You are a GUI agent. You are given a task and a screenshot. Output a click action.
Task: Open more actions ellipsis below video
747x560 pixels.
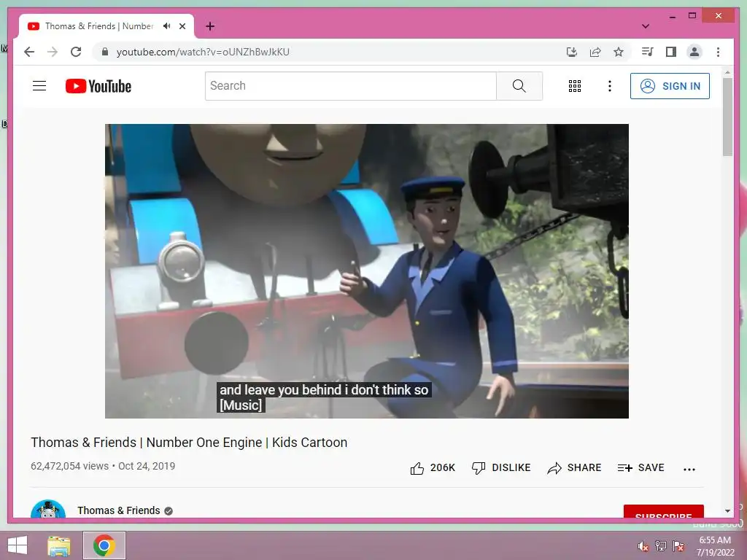point(689,469)
